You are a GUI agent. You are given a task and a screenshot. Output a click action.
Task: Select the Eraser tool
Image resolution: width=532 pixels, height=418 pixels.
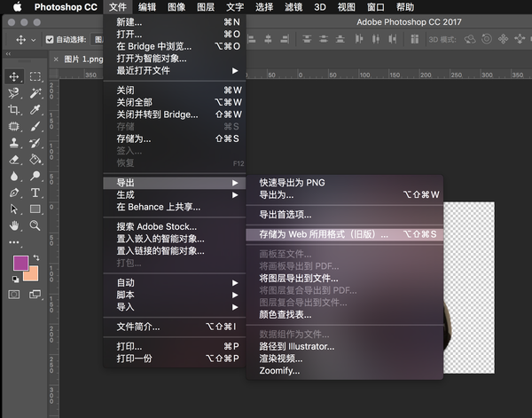pos(14,160)
